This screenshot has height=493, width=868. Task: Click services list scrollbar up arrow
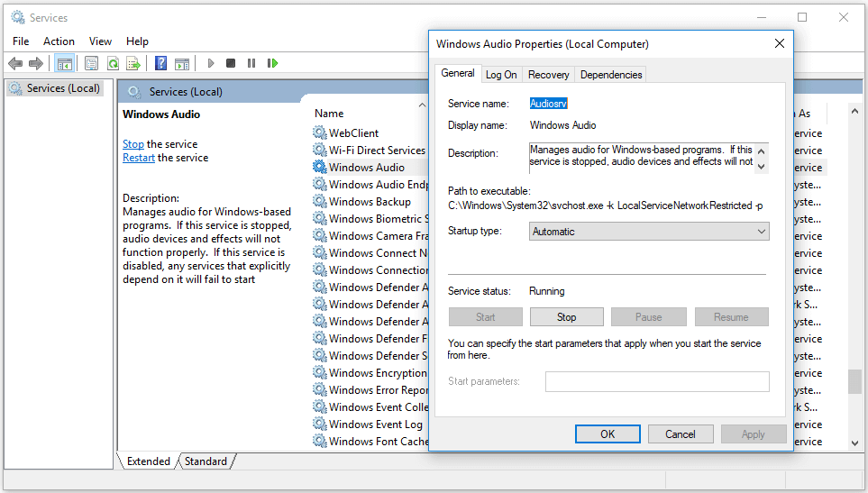tap(855, 111)
